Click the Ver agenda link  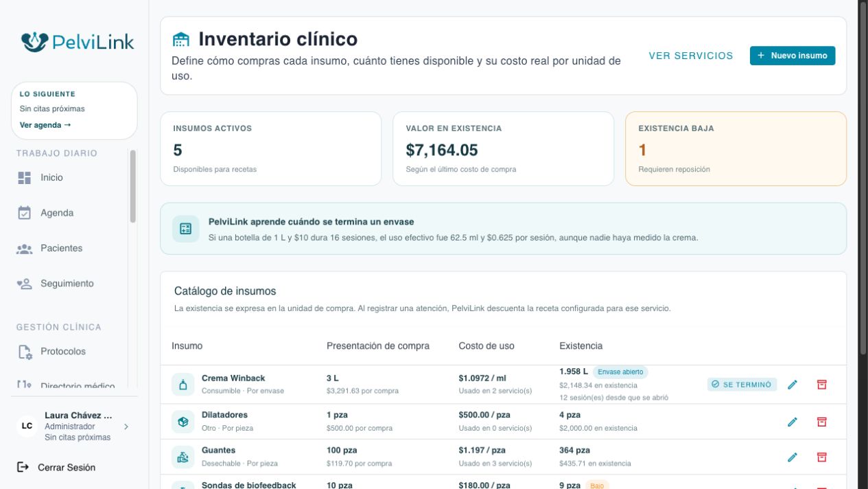(45, 125)
